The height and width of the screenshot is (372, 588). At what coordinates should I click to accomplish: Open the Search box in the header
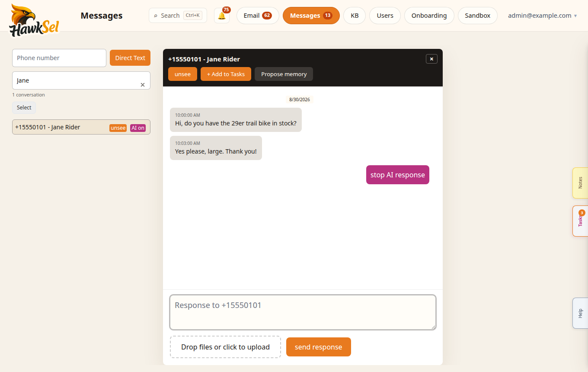178,16
